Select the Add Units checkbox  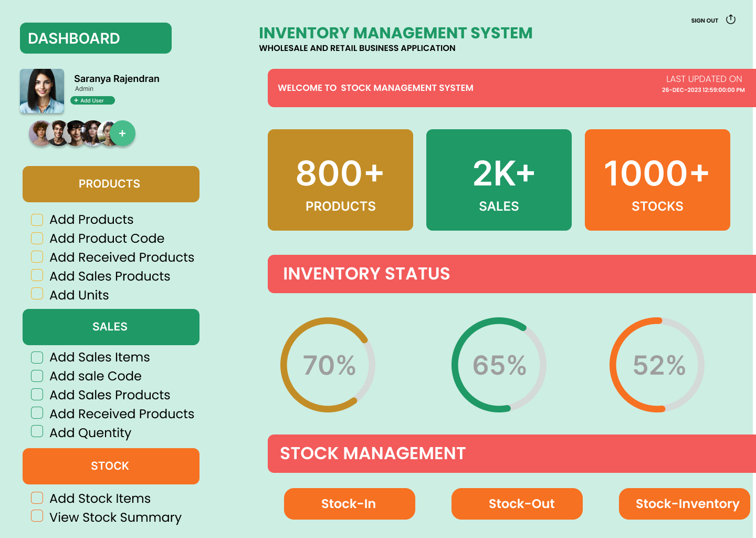37,294
